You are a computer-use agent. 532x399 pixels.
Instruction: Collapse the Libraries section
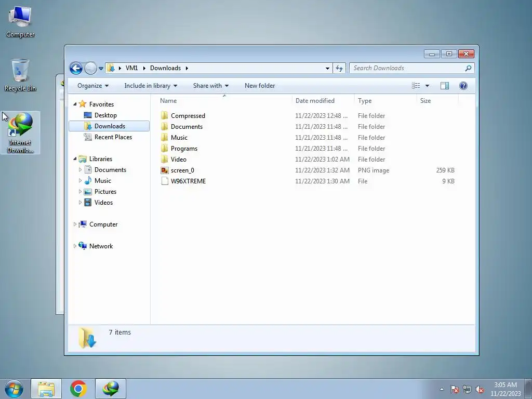coord(75,159)
